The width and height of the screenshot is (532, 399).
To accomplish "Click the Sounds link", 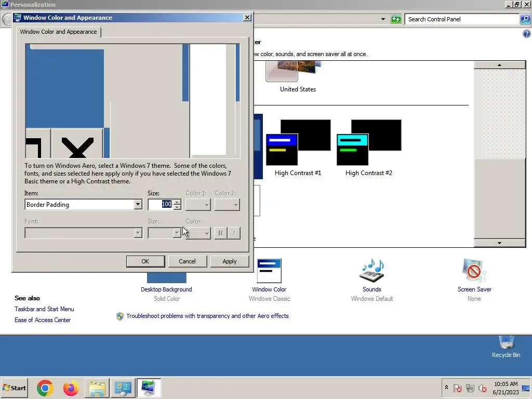I will [372, 289].
